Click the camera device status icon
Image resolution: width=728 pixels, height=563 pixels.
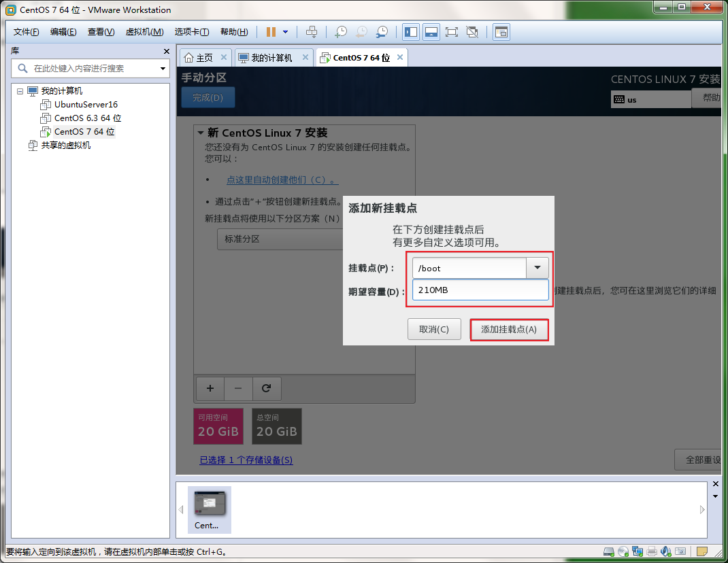[680, 551]
